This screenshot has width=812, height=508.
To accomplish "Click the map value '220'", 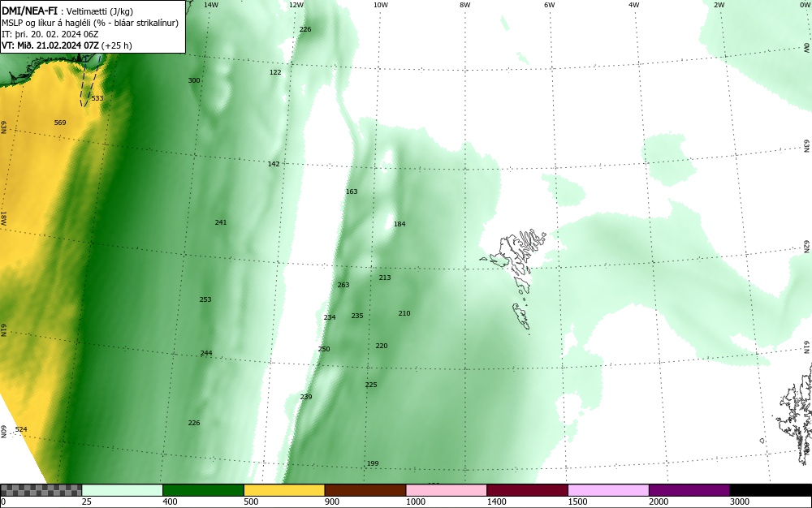I will click(x=382, y=346).
